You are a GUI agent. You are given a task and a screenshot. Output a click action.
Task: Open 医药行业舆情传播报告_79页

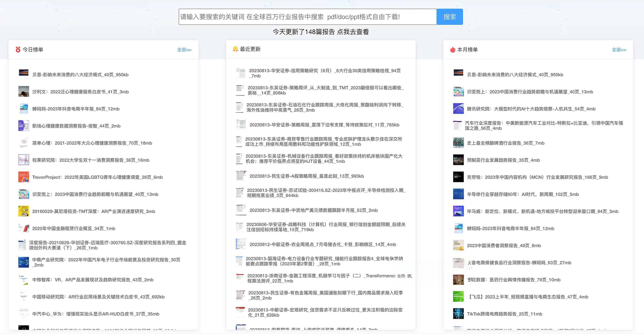pyautogui.click(x=514, y=280)
